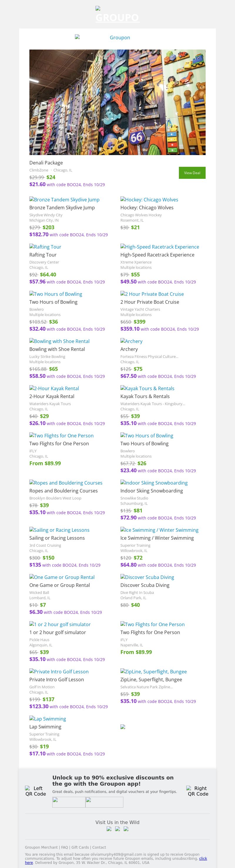Viewport: 235px width, 868px height.
Task: Click the first app store badge
Action: pyautogui.click(x=68, y=802)
